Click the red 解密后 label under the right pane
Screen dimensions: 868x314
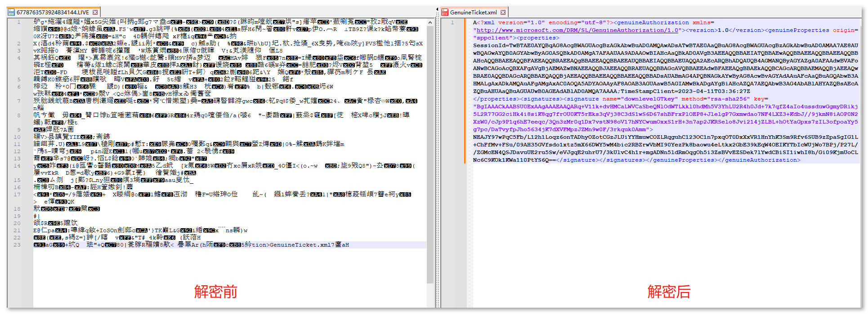tap(668, 292)
